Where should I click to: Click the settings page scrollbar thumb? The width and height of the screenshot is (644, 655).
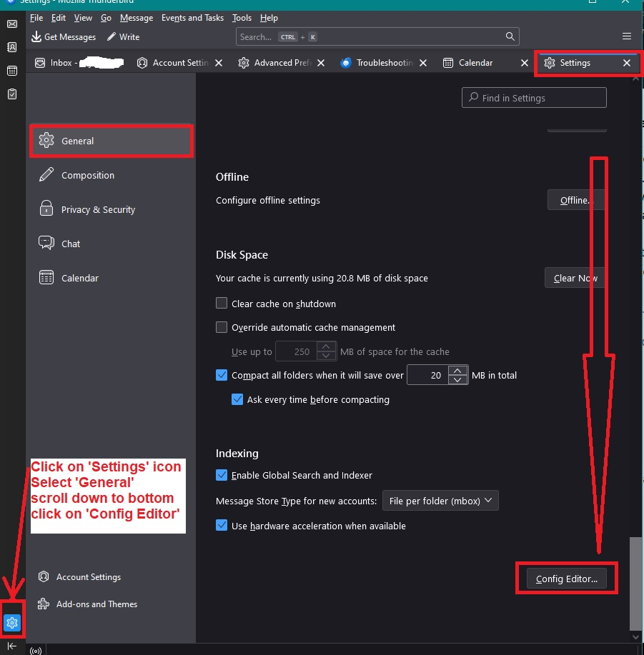[x=635, y=584]
